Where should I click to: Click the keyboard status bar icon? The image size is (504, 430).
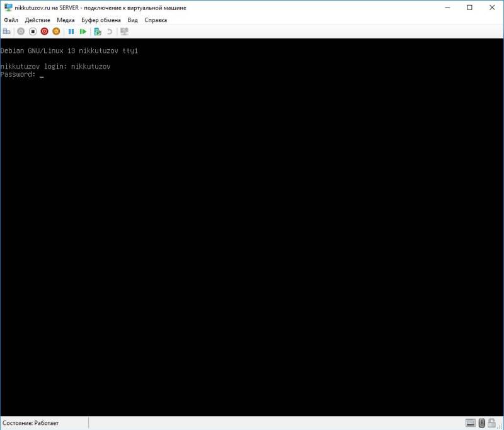[x=471, y=423]
